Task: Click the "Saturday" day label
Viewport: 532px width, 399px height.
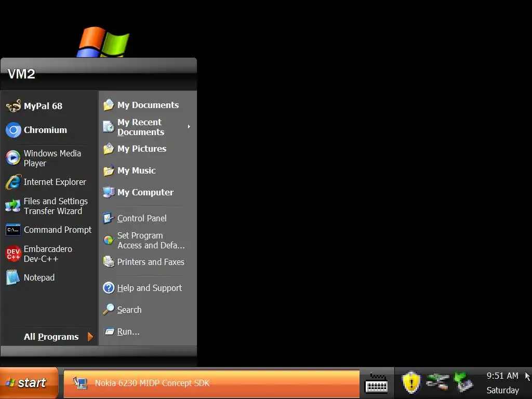Action: pyautogui.click(x=502, y=390)
